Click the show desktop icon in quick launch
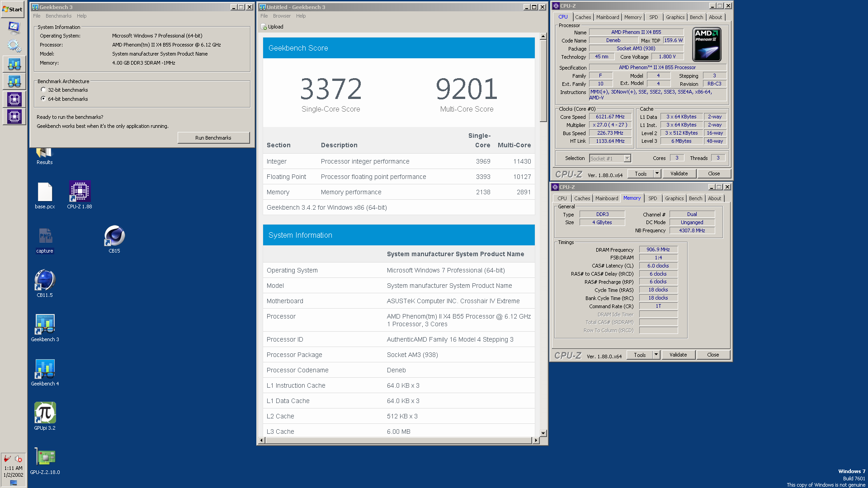Screen dimensions: 868x488 tap(14, 28)
